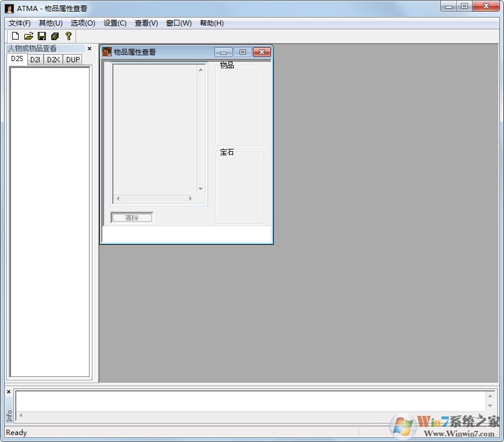Click the Open folder toolbar icon
Screen dimensions: 504x442
[28, 36]
